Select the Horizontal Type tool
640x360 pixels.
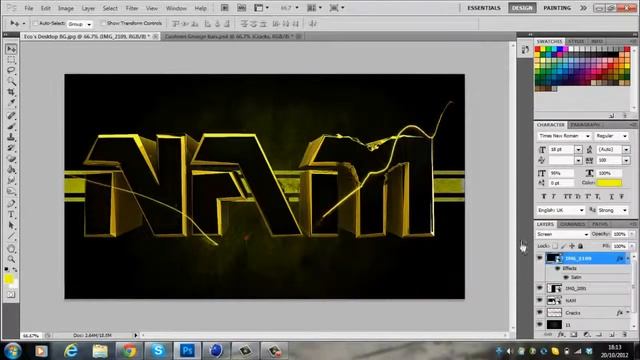[x=11, y=215]
